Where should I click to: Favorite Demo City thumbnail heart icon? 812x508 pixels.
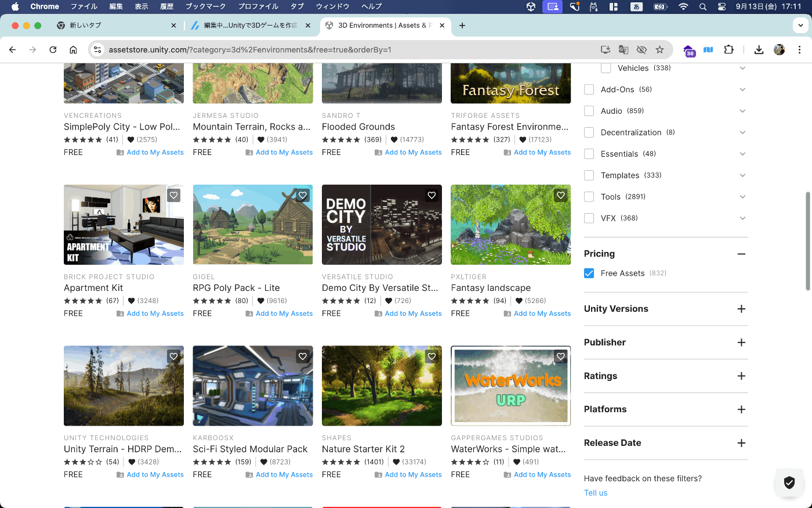pos(432,196)
